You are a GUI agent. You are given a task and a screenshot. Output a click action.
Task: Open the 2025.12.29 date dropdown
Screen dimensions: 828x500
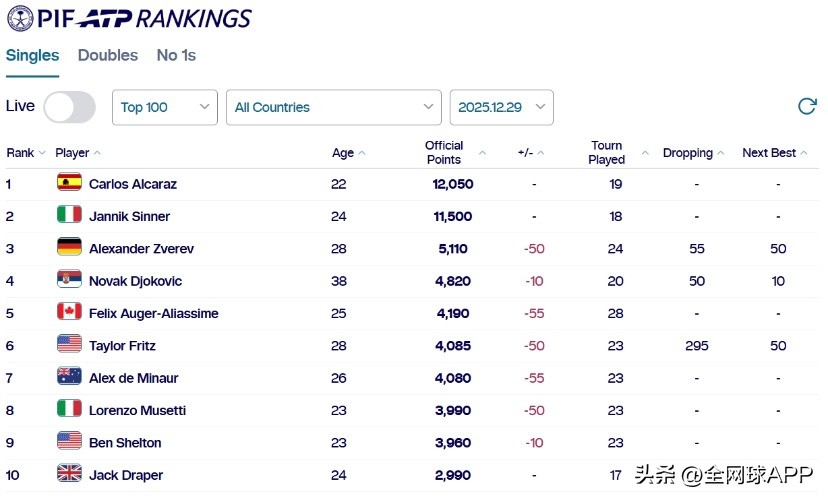501,108
